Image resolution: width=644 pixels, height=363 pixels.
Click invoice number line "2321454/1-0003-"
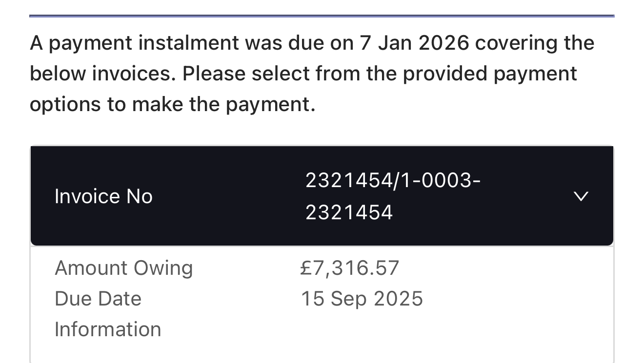coord(393,180)
